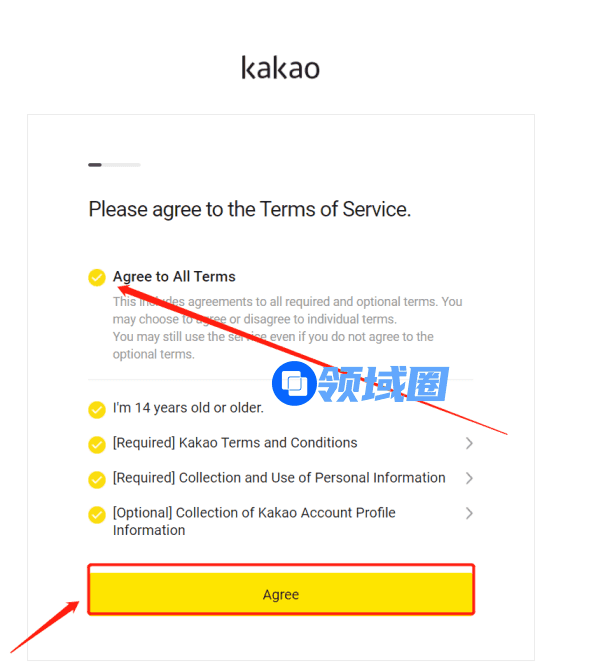Click the blue circular watermark logo icon
This screenshot has height=668, width=605.
(x=295, y=384)
